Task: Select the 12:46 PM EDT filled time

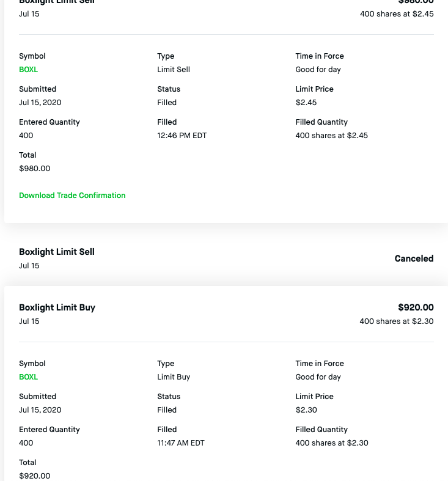Action: tap(182, 136)
